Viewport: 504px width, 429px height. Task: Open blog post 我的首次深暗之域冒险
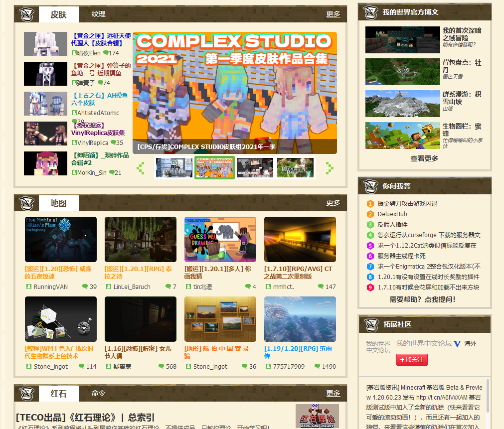(462, 34)
